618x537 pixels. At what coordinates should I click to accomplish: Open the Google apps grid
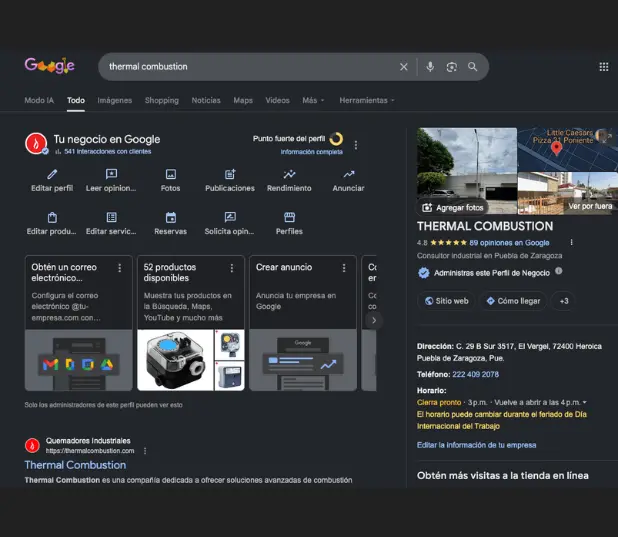pyautogui.click(x=603, y=67)
